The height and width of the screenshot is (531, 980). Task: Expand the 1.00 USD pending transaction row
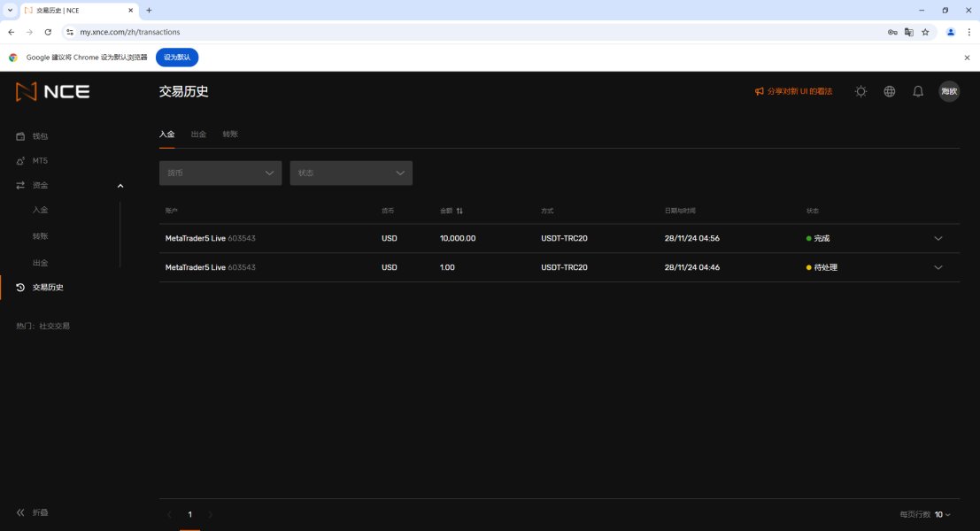(938, 267)
